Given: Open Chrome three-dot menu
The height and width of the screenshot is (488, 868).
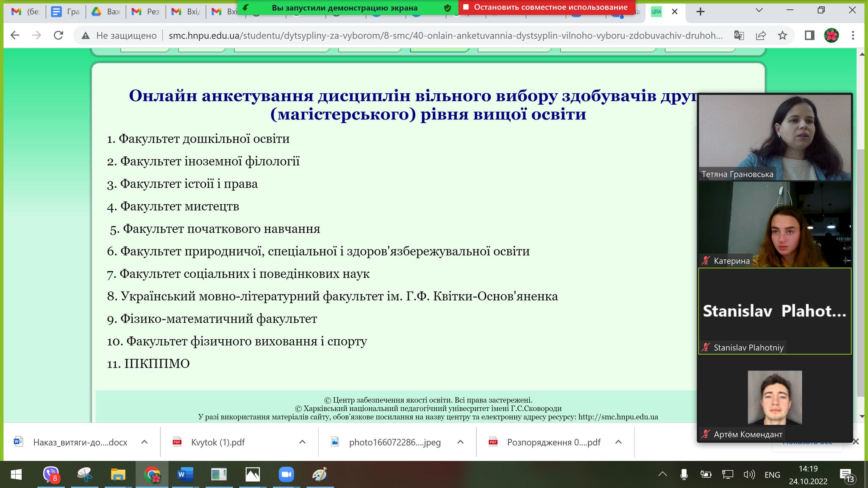Looking at the screenshot, I should coord(853,36).
